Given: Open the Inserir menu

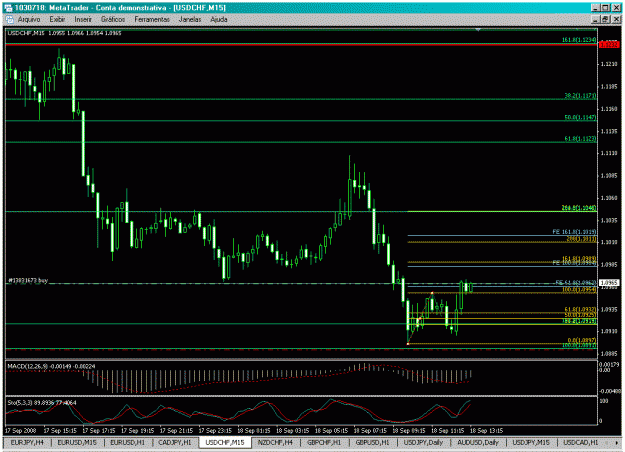Looking at the screenshot, I should 83,19.
